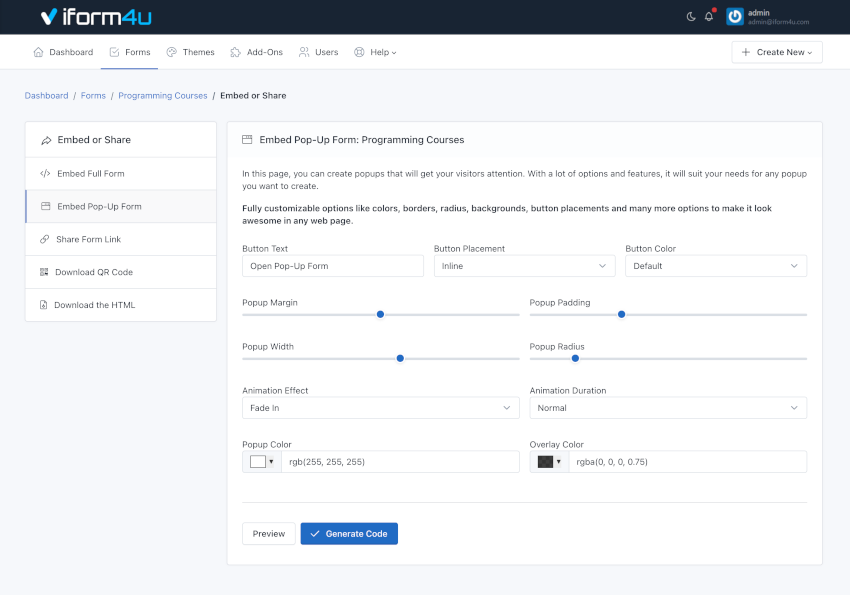This screenshot has width=850, height=595.
Task: Click the Preview button
Action: (x=269, y=534)
